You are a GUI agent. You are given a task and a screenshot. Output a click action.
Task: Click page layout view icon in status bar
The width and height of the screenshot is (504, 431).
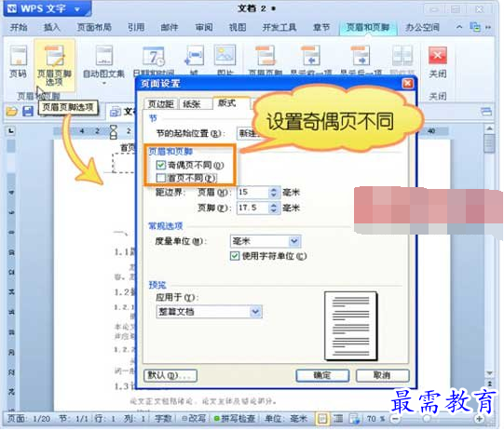[322, 419]
